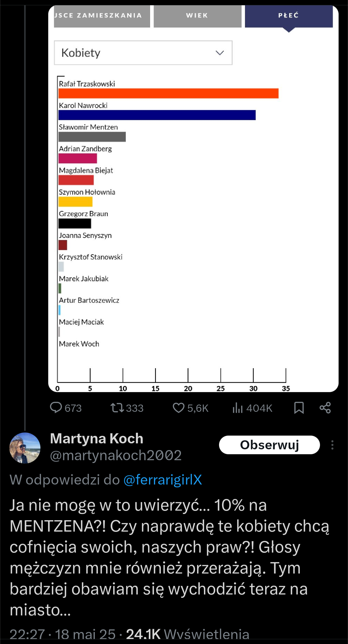The height and width of the screenshot is (644, 348).
Task: Open the three-dot more options menu
Action: click(x=332, y=445)
